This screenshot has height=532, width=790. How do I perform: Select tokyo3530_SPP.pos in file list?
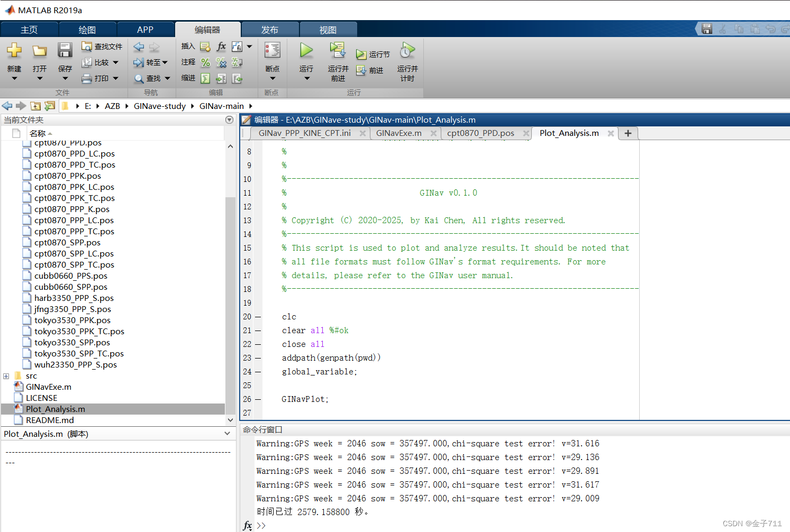72,343
